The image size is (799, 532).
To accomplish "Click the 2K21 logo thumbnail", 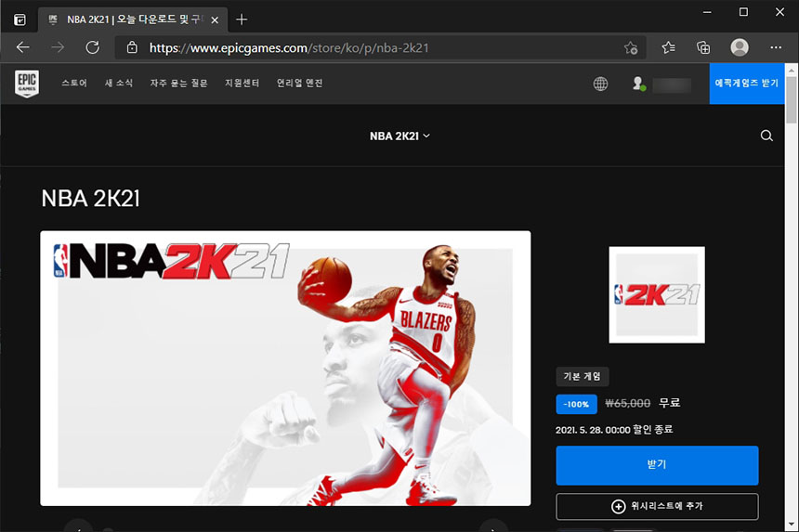I will click(x=657, y=294).
